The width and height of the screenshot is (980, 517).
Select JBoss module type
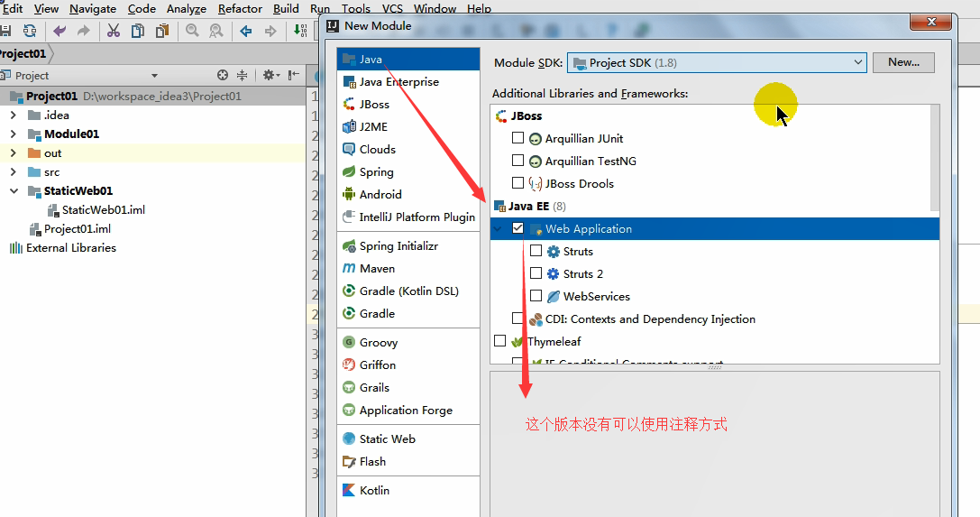[408, 105]
